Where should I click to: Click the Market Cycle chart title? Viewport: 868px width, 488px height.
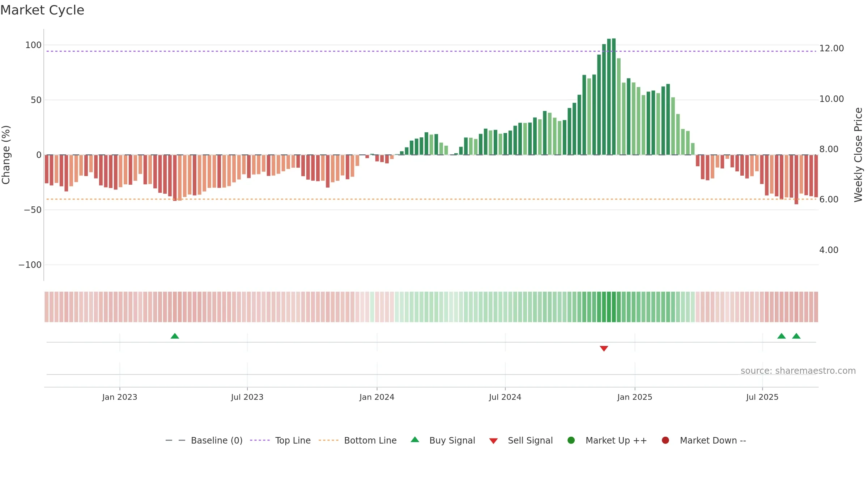(x=42, y=10)
